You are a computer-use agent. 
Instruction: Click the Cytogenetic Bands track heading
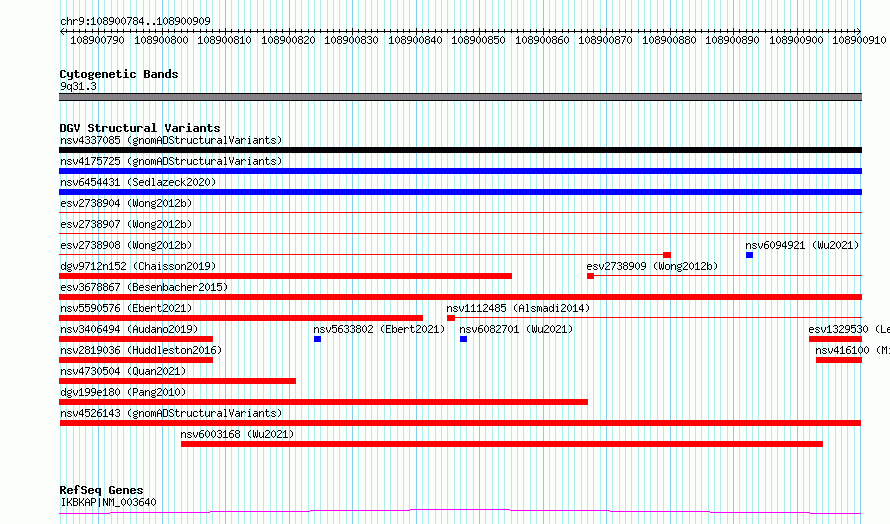(119, 74)
